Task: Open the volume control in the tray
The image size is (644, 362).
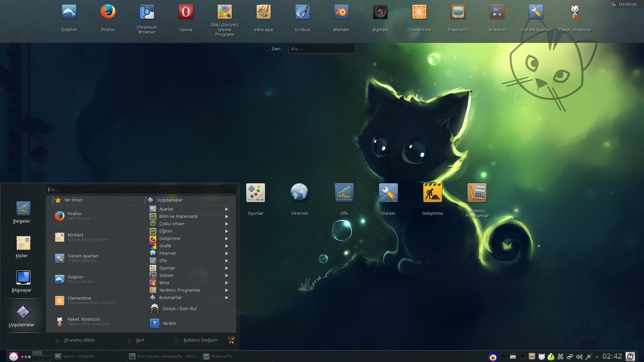Action: (x=579, y=357)
